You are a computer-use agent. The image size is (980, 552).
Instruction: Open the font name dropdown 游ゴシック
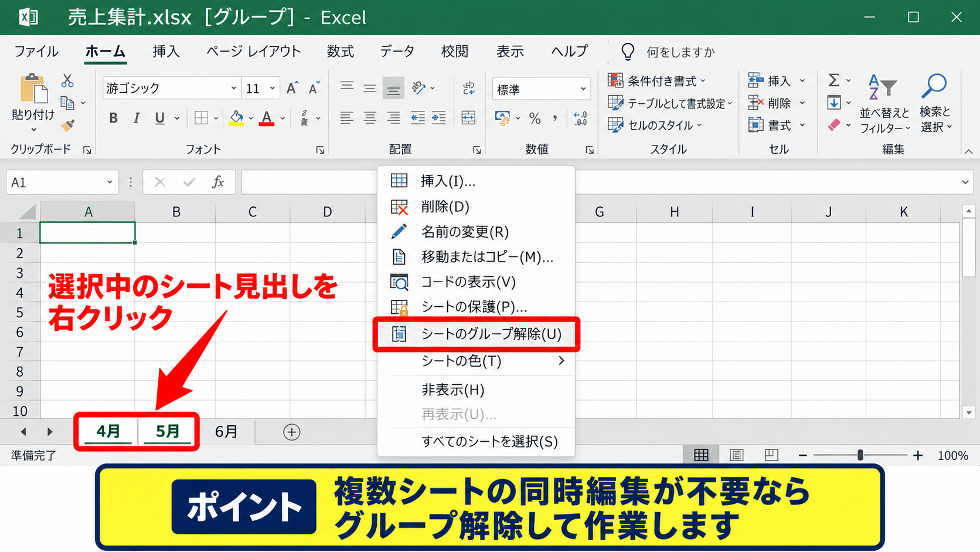pos(233,88)
